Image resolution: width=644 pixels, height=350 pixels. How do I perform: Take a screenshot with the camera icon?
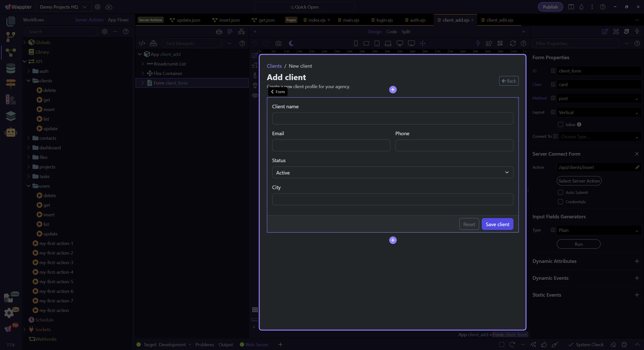[278, 43]
